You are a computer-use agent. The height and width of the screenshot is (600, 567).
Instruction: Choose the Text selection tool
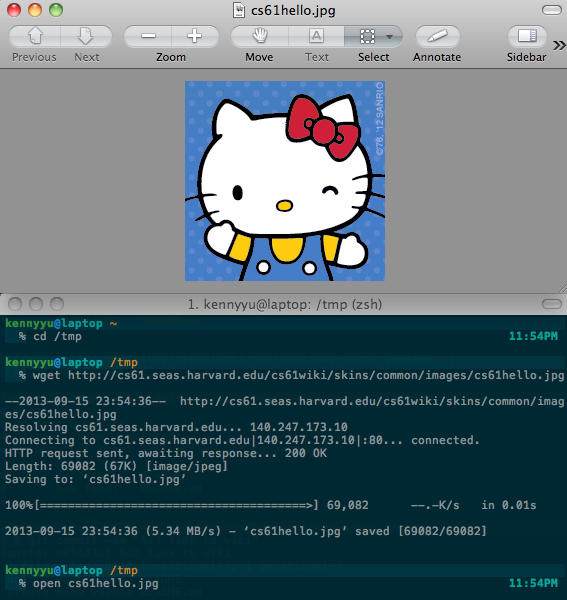pyautogui.click(x=316, y=36)
